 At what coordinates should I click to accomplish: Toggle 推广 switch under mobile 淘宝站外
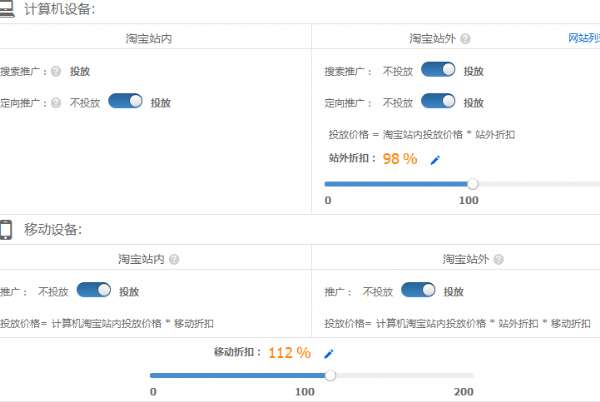418,290
